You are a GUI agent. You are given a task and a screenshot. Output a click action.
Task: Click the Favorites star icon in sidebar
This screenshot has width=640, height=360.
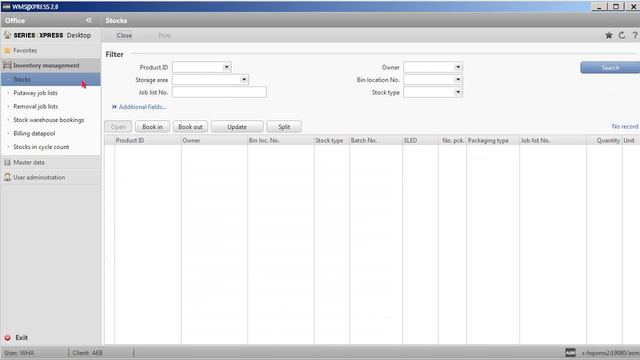[7, 50]
